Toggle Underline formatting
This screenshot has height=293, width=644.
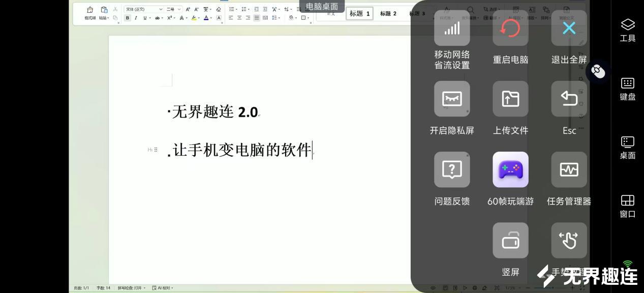tap(145, 18)
